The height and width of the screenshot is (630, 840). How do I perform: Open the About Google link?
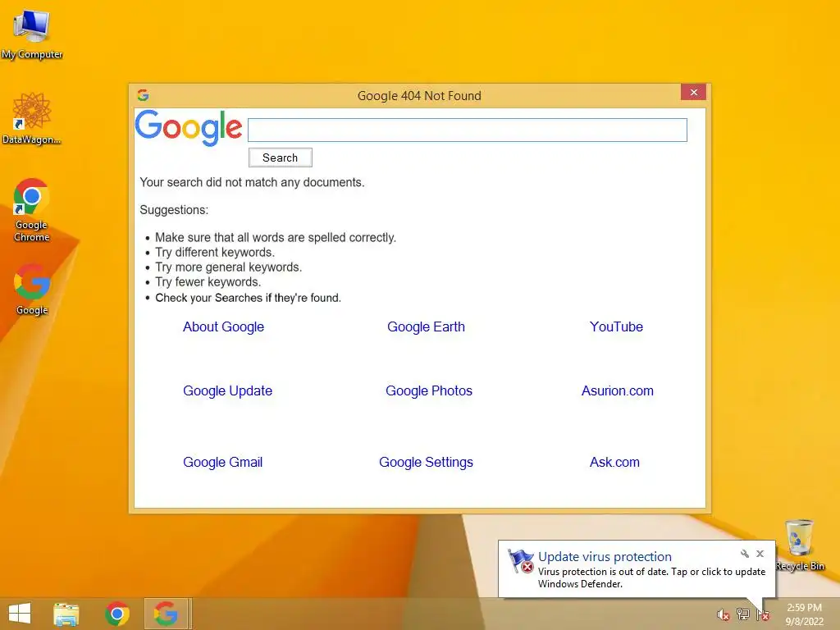point(223,326)
